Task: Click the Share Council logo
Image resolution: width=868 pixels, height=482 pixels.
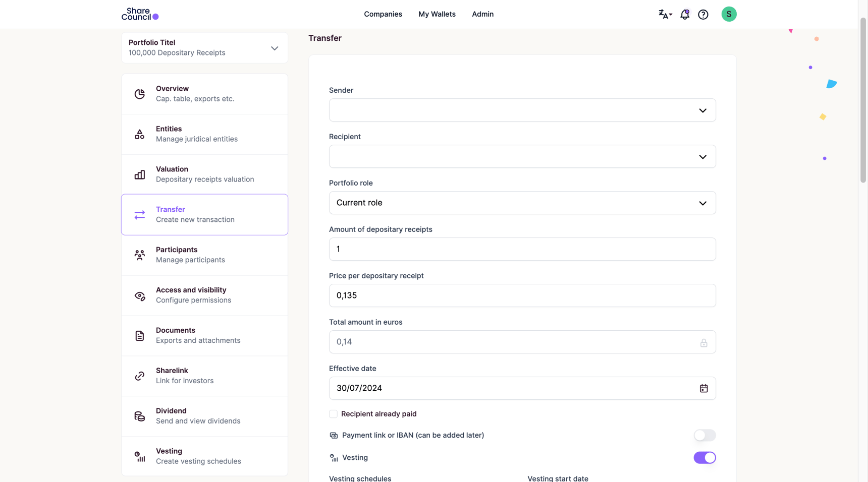Action: tap(140, 14)
